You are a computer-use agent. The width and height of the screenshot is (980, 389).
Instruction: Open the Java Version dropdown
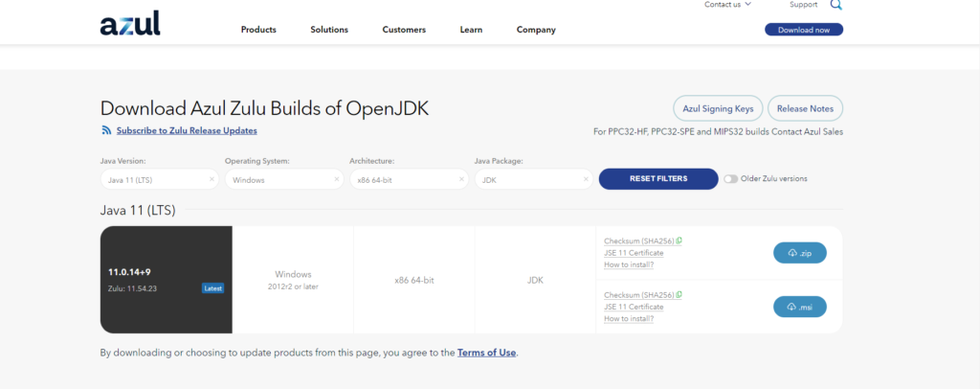point(160,179)
